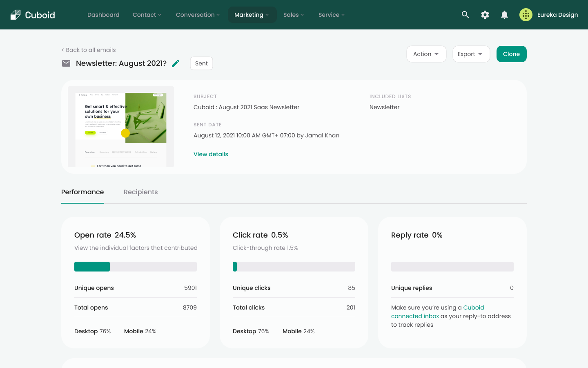Go back to all emails
This screenshot has height=368, width=588.
click(89, 50)
